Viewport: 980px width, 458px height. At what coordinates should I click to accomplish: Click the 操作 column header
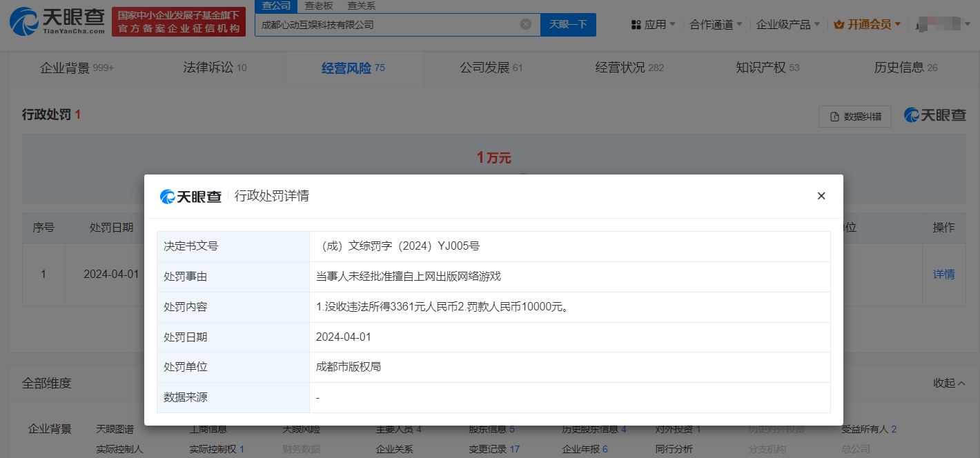[x=944, y=228]
